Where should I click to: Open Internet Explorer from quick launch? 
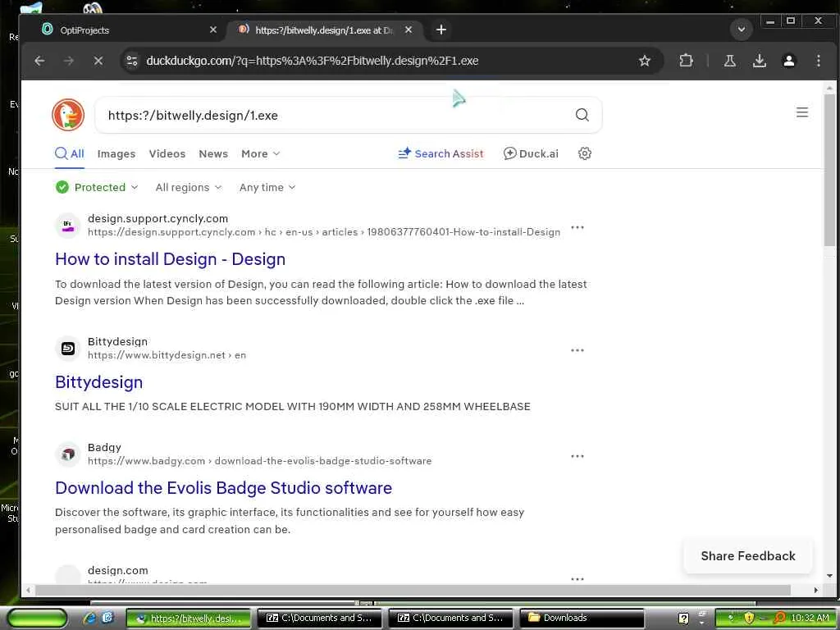(89, 618)
